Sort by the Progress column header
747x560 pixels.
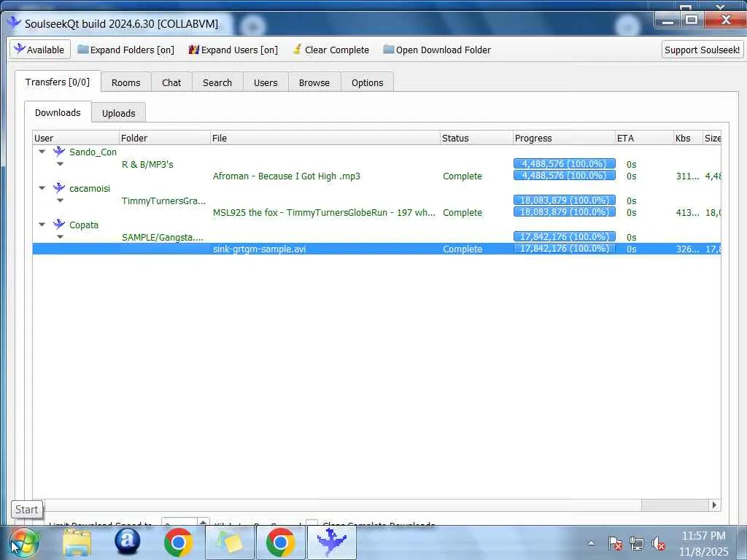coord(564,138)
